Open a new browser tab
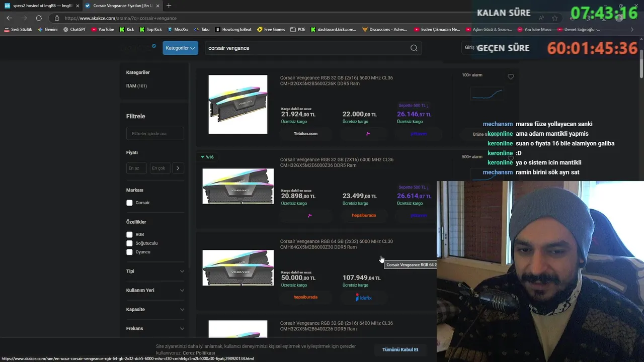The image size is (644, 362). point(169,6)
